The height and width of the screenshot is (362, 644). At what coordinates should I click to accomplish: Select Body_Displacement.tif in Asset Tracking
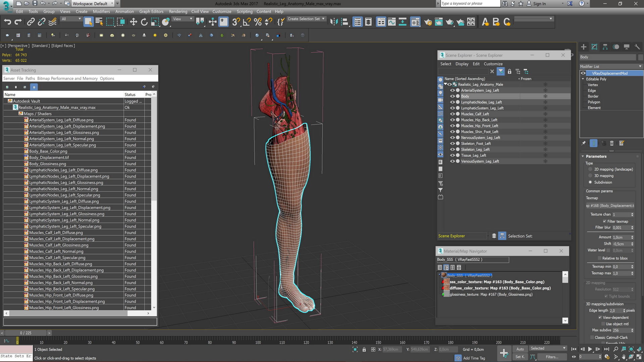pyautogui.click(x=49, y=158)
